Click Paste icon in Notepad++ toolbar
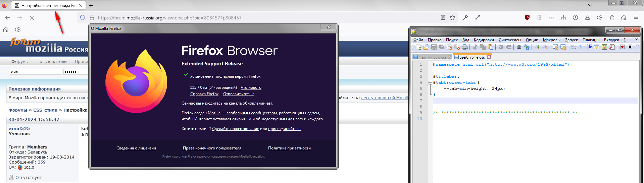The height and width of the screenshot is (183, 644). point(491,47)
